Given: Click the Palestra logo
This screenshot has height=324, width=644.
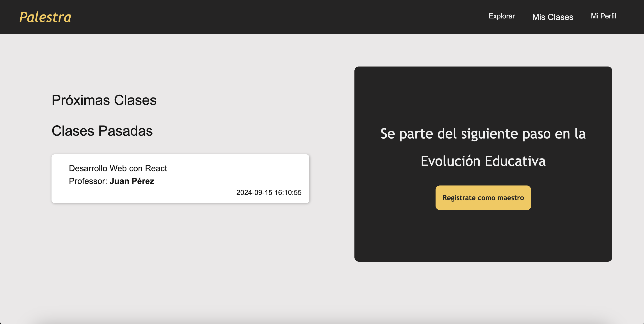Looking at the screenshot, I should pos(45,17).
